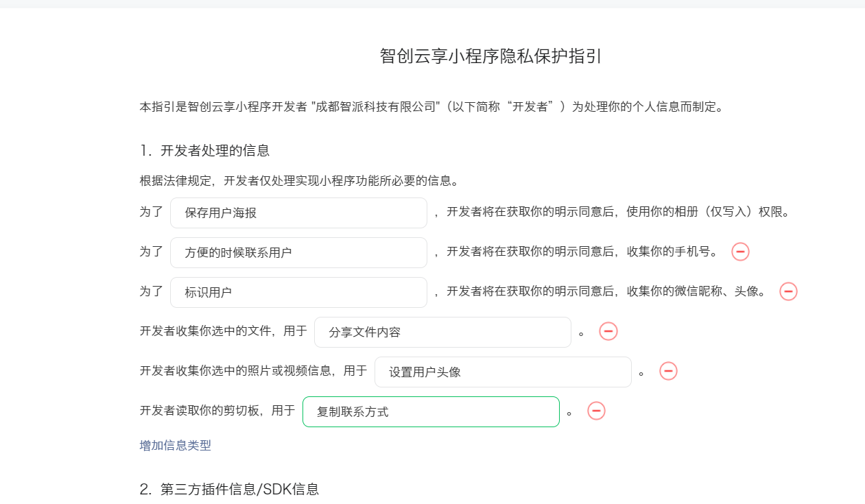
Task: Delete the selected files collection row
Action: tap(608, 331)
